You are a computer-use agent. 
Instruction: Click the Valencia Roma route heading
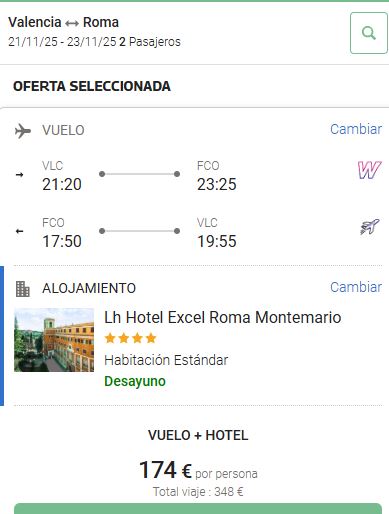[x=63, y=22]
